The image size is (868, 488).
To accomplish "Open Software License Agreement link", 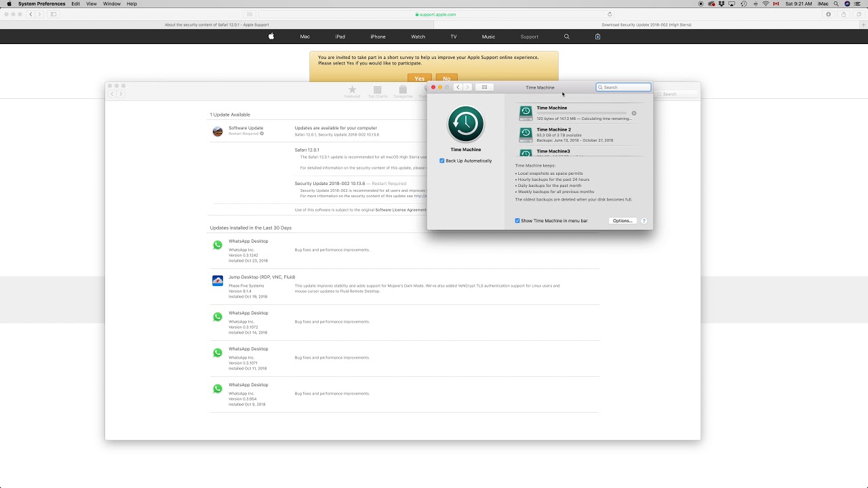I will [401, 210].
